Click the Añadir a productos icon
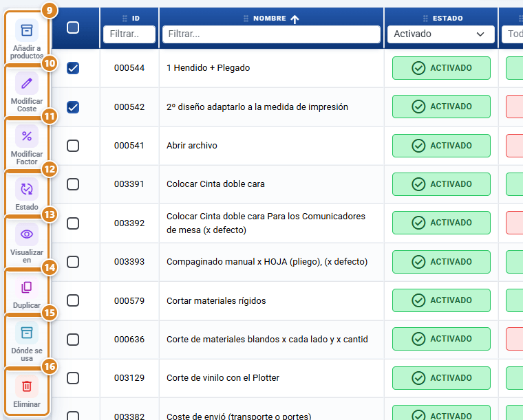 pyautogui.click(x=27, y=30)
